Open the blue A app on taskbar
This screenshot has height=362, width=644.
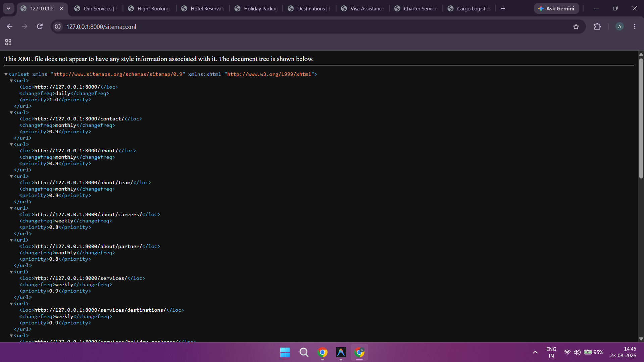[x=341, y=352]
